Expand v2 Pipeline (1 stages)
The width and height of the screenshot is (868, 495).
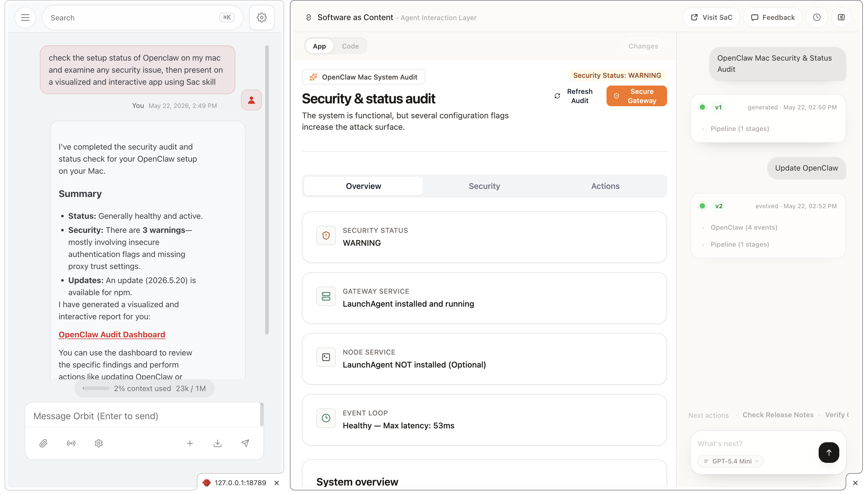coord(736,244)
